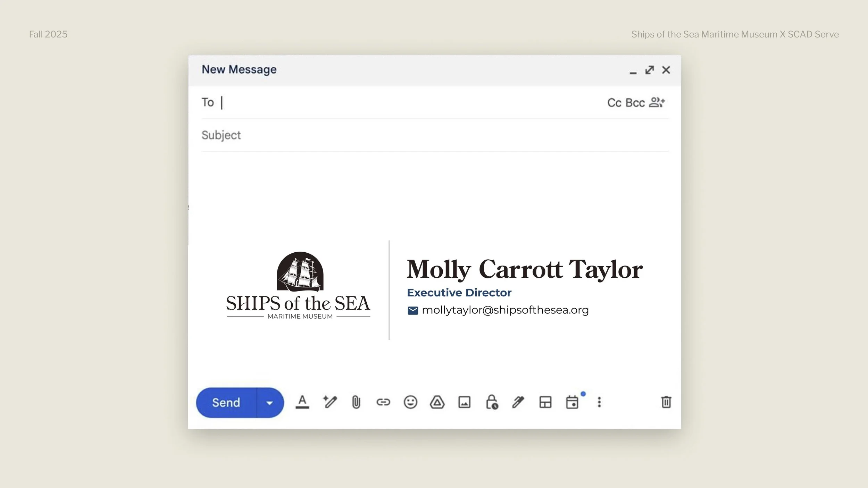The width and height of the screenshot is (868, 488).
Task: Add Bcc recipients
Action: pos(635,103)
